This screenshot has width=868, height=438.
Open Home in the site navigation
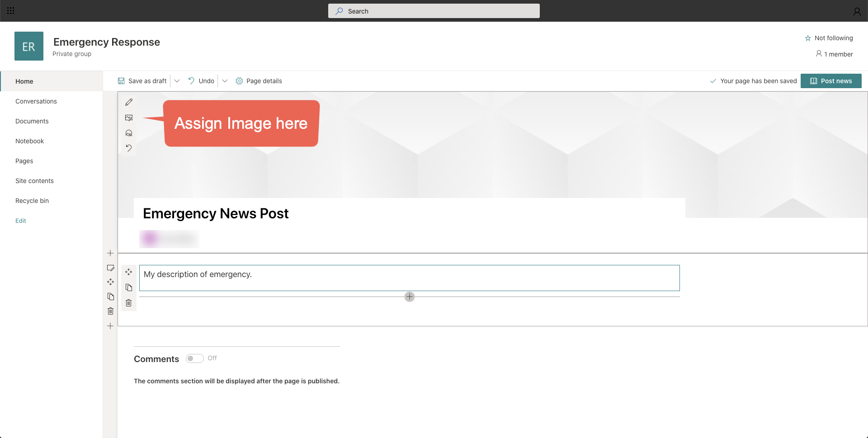51,81
